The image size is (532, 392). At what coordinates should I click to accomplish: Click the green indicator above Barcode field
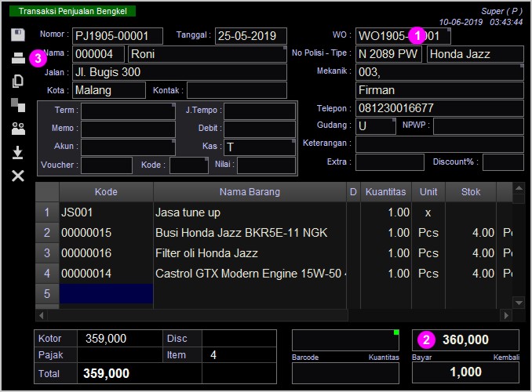click(396, 332)
